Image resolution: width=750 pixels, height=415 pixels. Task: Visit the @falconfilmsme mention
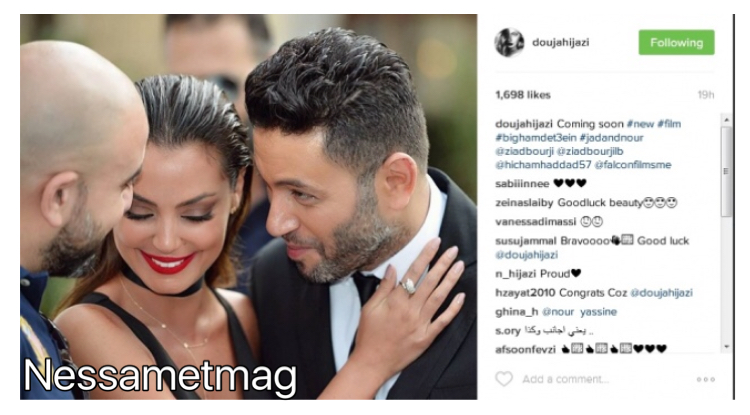pos(632,165)
